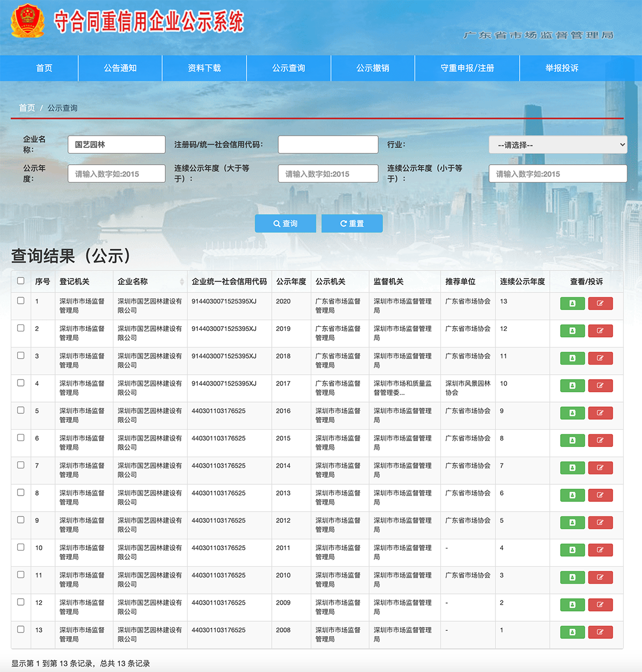This screenshot has width=642, height=672.
Task: Open 举报投诉 menu item
Action: (x=562, y=68)
